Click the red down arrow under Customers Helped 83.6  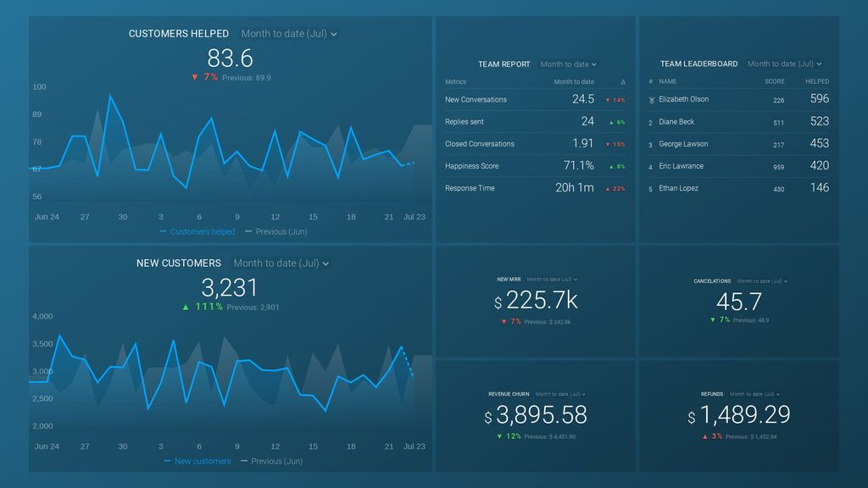[194, 77]
